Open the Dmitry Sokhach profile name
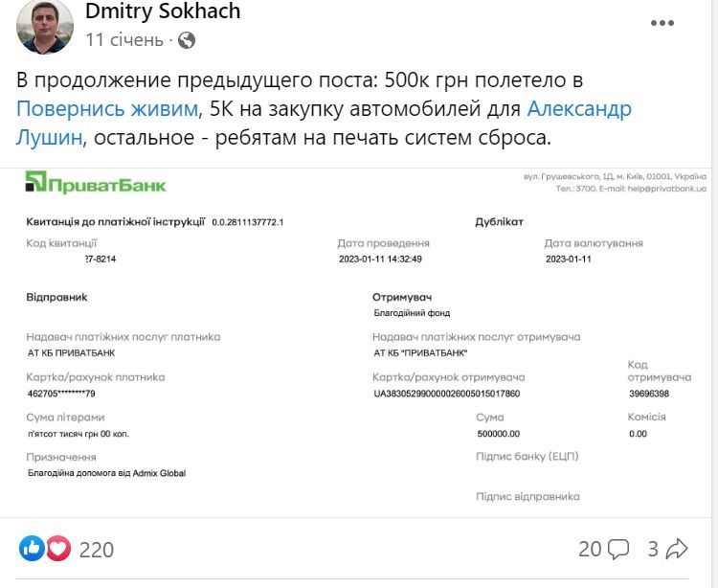 point(163,11)
